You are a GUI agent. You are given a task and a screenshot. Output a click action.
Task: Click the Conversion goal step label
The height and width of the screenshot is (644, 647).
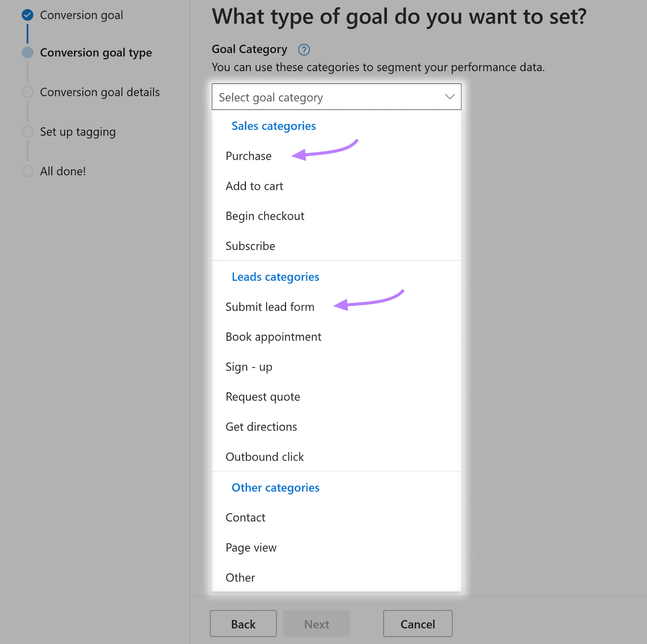tap(81, 15)
